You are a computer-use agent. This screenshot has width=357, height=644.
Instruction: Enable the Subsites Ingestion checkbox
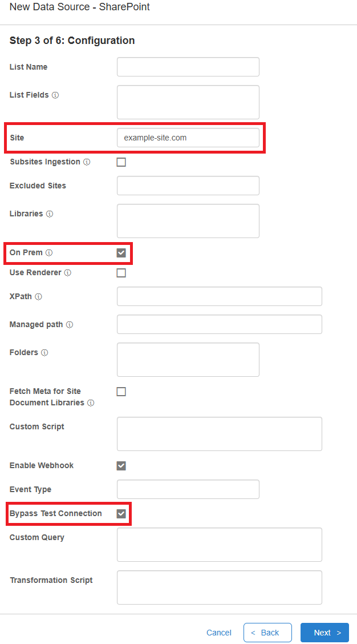coord(121,162)
